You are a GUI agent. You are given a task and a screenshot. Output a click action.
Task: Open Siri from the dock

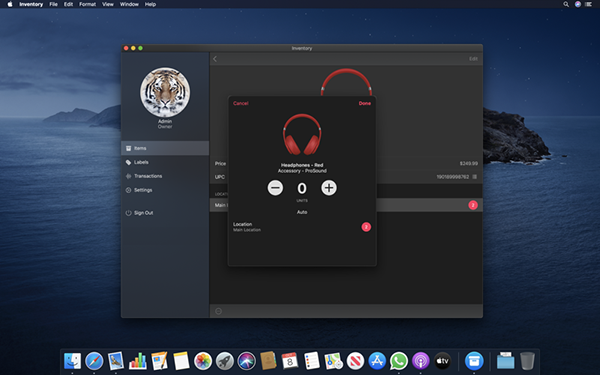246,360
